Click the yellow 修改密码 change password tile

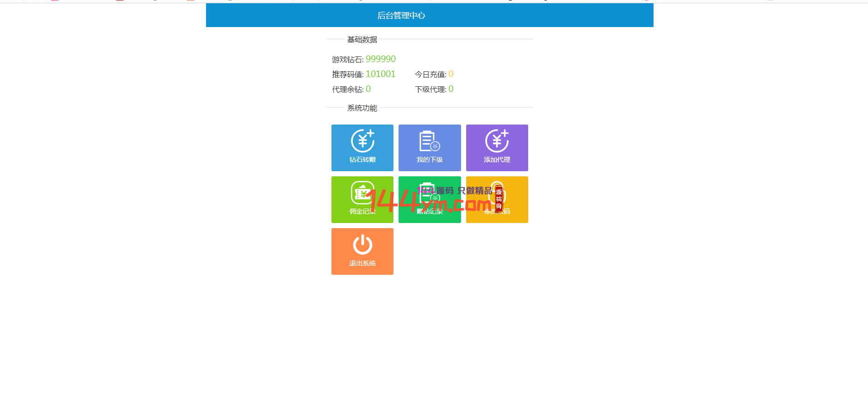click(x=497, y=200)
